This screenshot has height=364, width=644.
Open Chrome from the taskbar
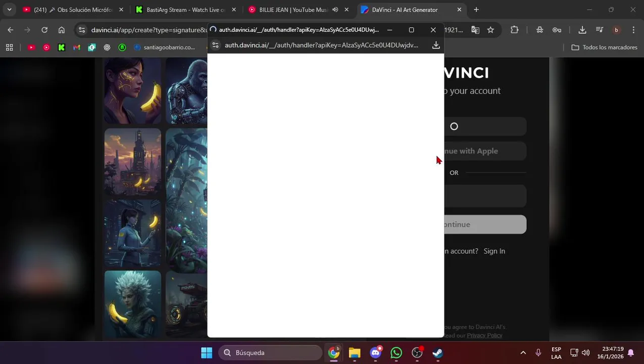[x=333, y=353]
